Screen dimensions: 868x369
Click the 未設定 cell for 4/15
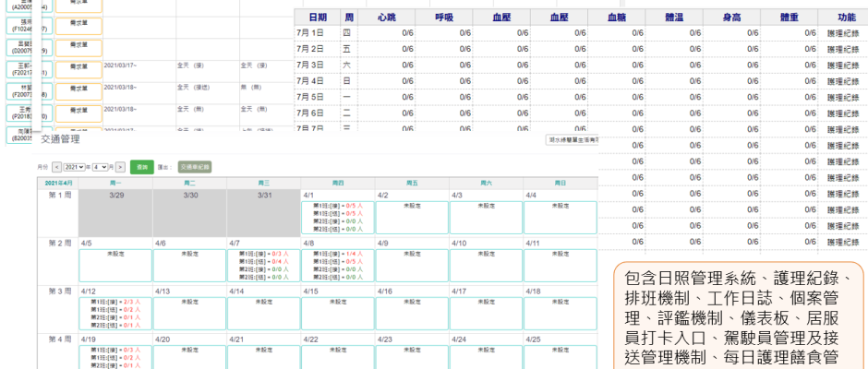point(337,313)
